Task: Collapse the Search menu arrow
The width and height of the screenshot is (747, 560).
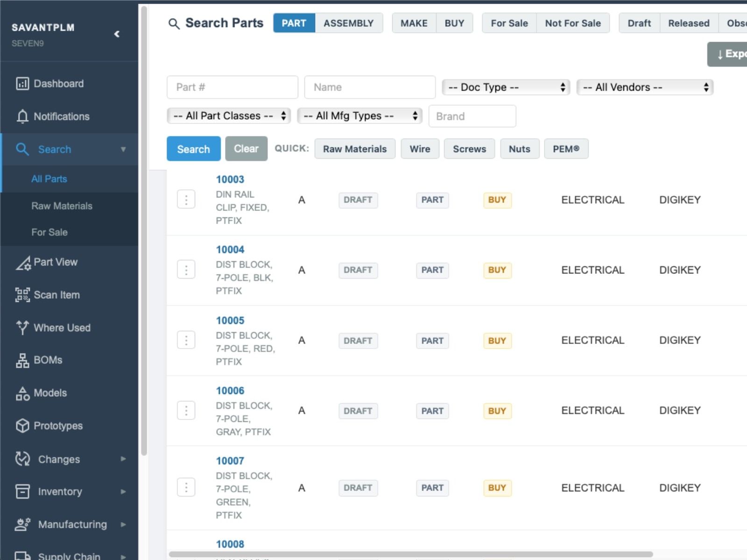Action: 123,149
